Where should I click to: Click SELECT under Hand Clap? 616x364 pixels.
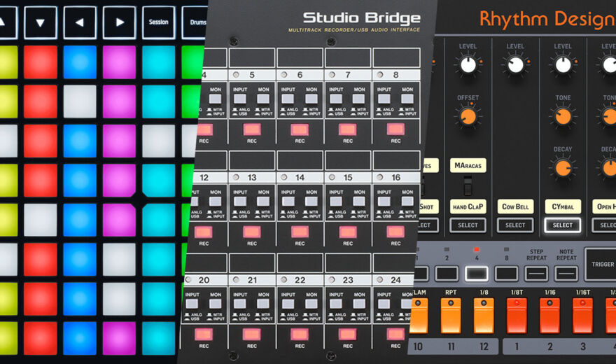(x=468, y=225)
